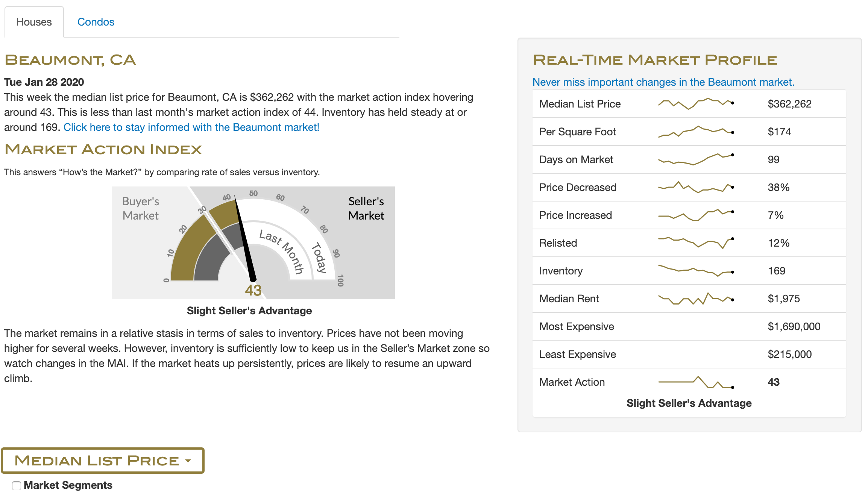The width and height of the screenshot is (868, 494).
Task: Click the Slight Seller's Advantage caption under gauge
Action: point(249,311)
